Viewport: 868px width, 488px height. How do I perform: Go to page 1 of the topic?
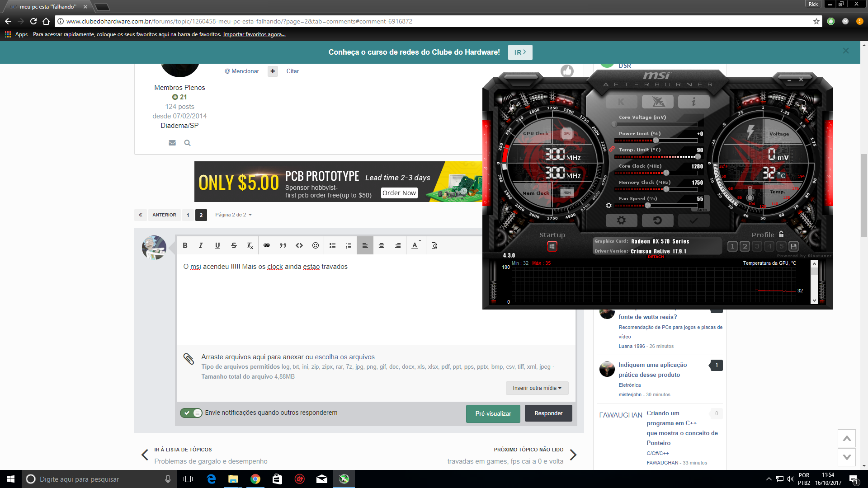click(188, 215)
